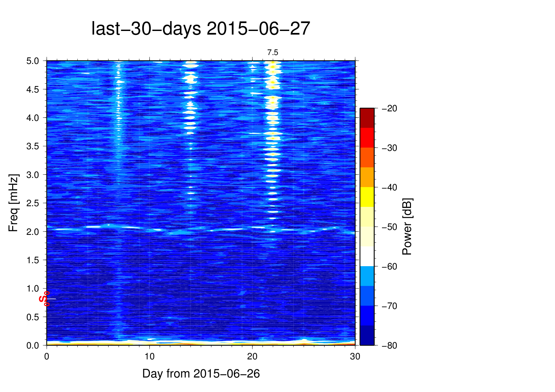Pick the bright yellow colorbar segment
This screenshot has width=555, height=392.
[x=367, y=197]
